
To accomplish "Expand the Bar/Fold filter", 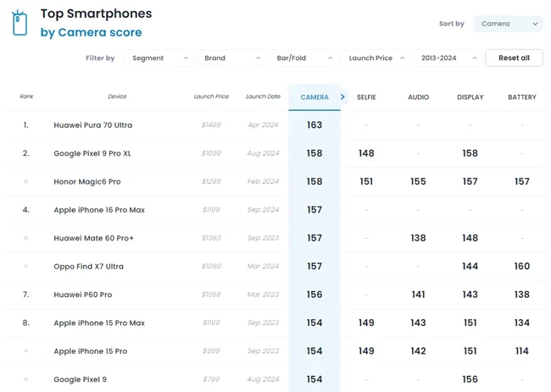I will point(303,58).
